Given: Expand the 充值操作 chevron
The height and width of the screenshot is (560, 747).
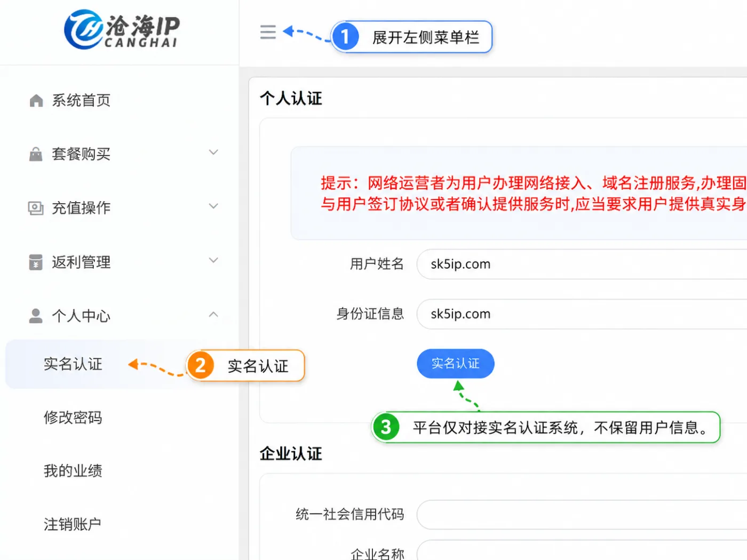Looking at the screenshot, I should coord(213,206).
